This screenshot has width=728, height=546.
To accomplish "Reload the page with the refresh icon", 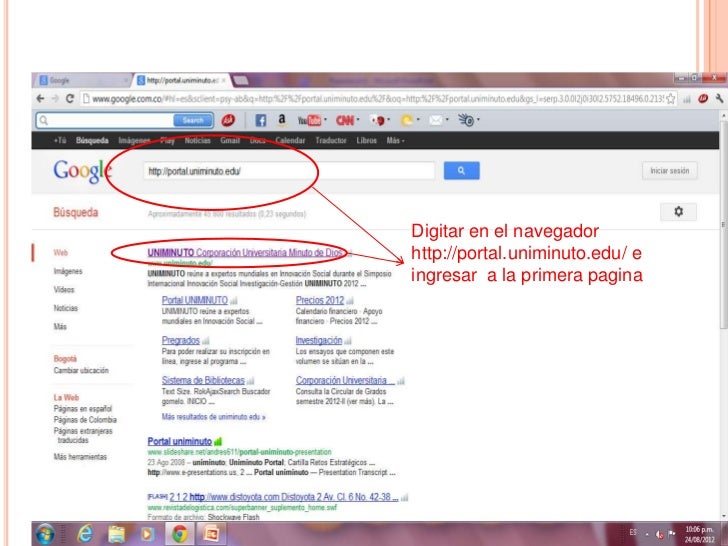I will click(x=70, y=98).
